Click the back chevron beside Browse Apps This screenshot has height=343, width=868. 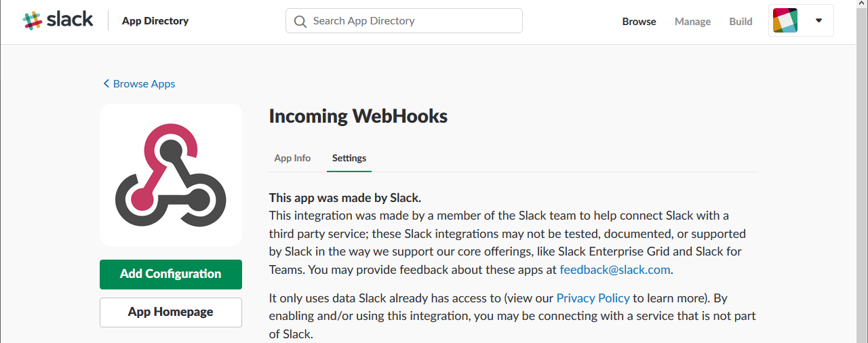point(106,83)
